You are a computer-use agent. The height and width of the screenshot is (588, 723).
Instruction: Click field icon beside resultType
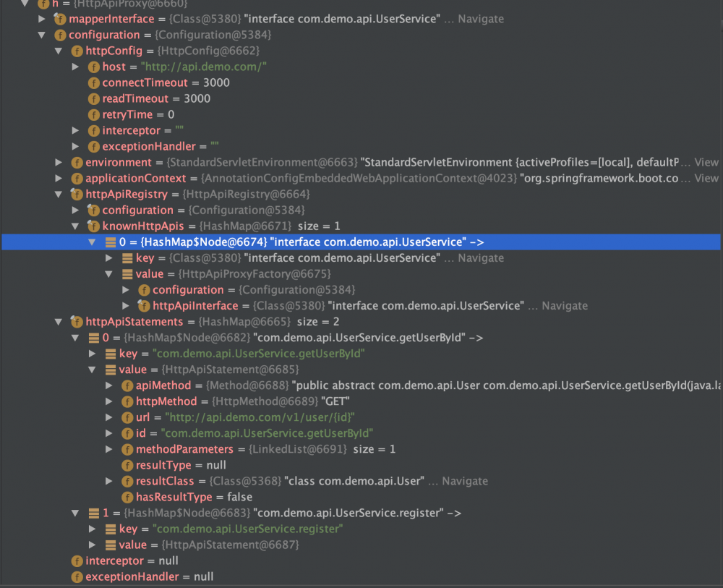[127, 465]
